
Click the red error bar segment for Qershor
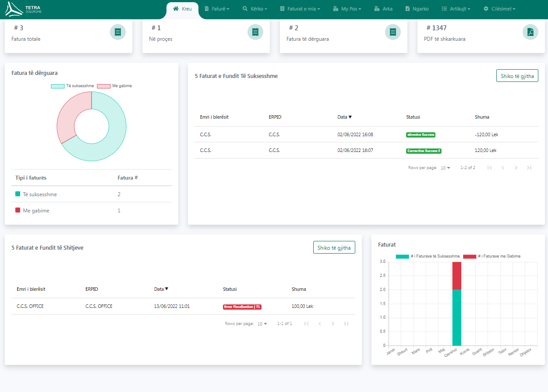457,275
